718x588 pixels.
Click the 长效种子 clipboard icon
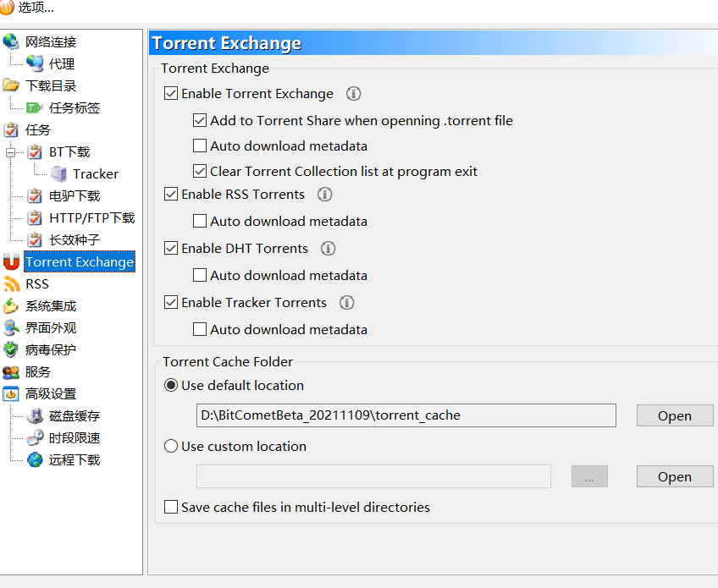[x=35, y=239]
